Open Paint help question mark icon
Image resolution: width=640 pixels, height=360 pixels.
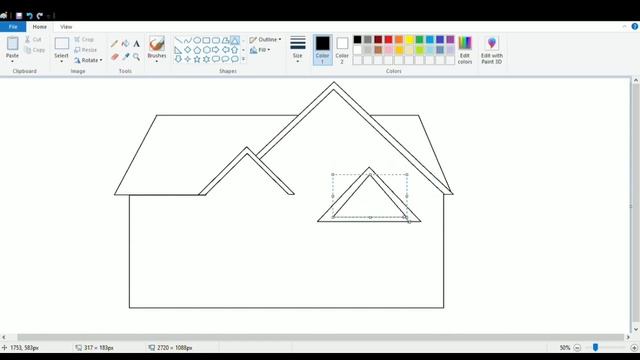[635, 27]
